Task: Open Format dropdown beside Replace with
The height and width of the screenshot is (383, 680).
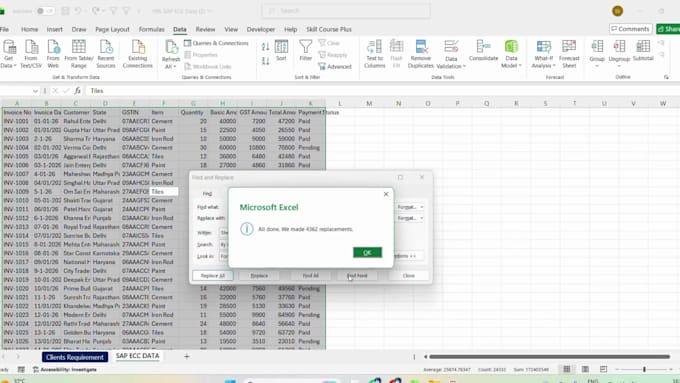Action: pos(410,218)
